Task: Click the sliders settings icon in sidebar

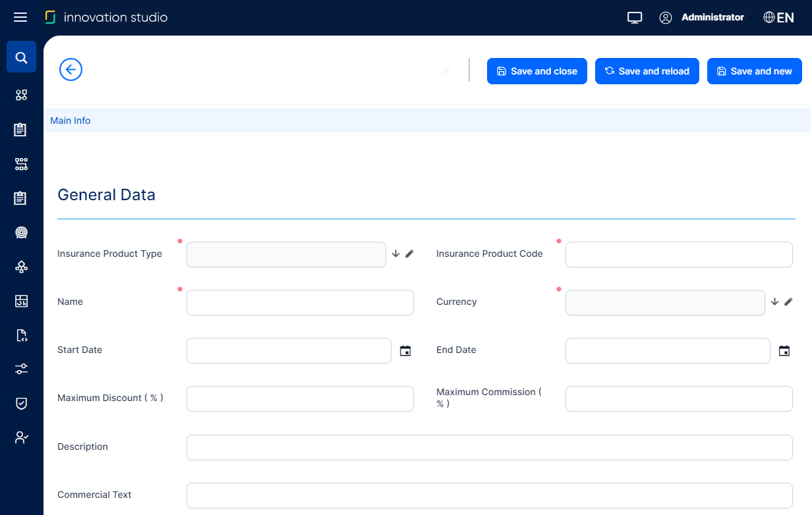Action: coord(21,369)
